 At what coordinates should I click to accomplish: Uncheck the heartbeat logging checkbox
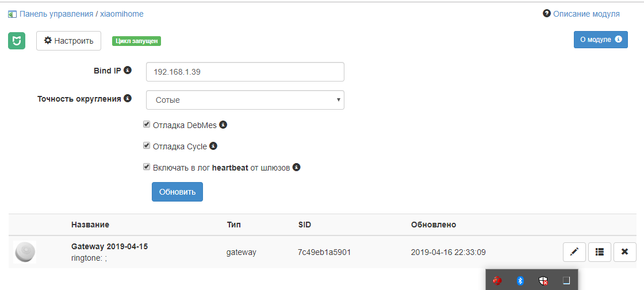(147, 167)
